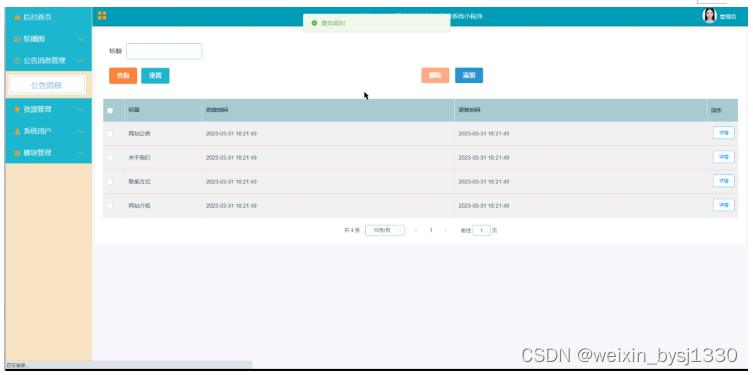Viewport: 753px width, 375px height.
Task: Open 详情 for the 关于我们 row
Action: [724, 157]
